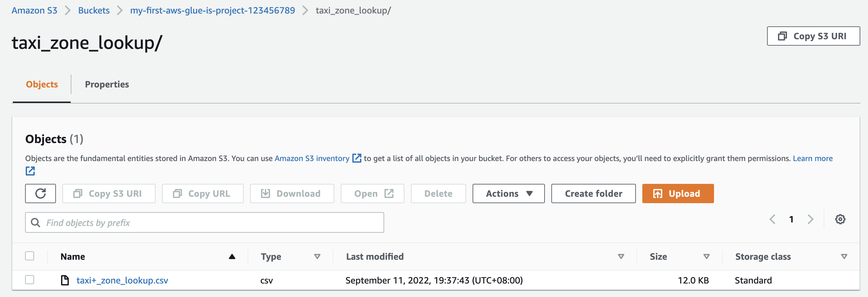Open the Buckets breadcrumb link
868x297 pixels.
coord(94,10)
